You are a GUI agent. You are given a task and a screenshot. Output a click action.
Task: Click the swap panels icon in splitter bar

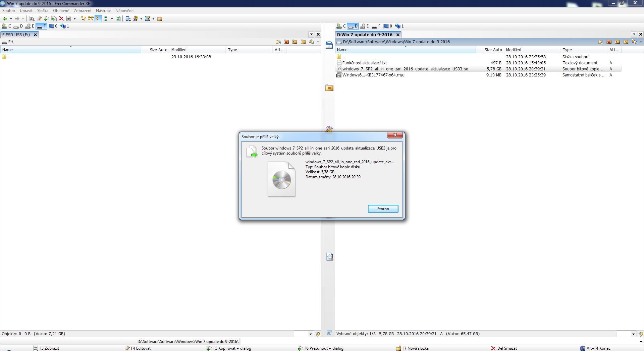tap(329, 45)
